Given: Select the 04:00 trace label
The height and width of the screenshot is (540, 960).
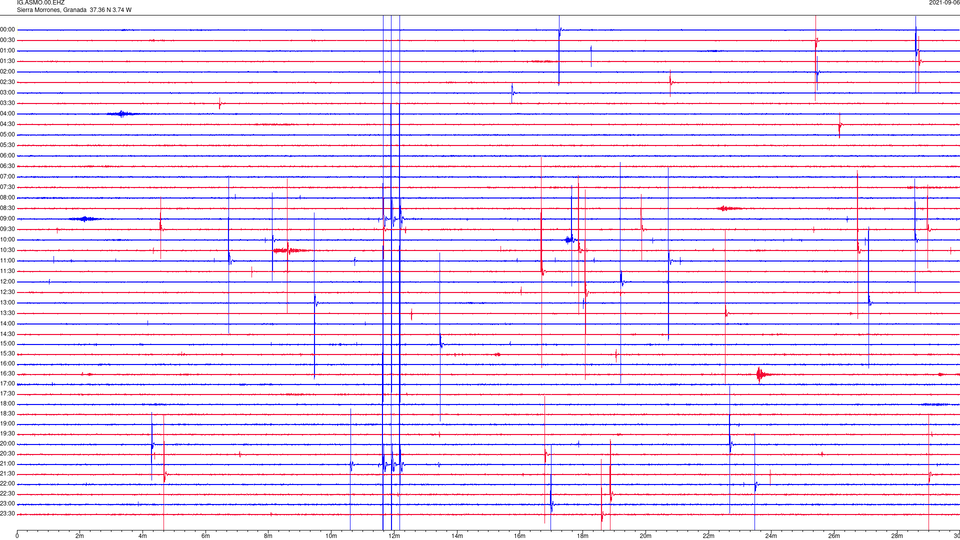Looking at the screenshot, I should [x=8, y=114].
